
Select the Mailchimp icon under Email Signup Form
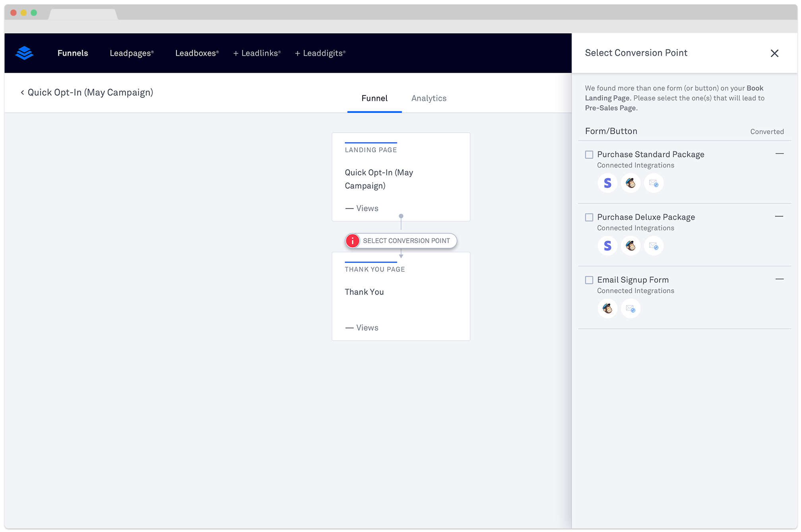click(607, 308)
